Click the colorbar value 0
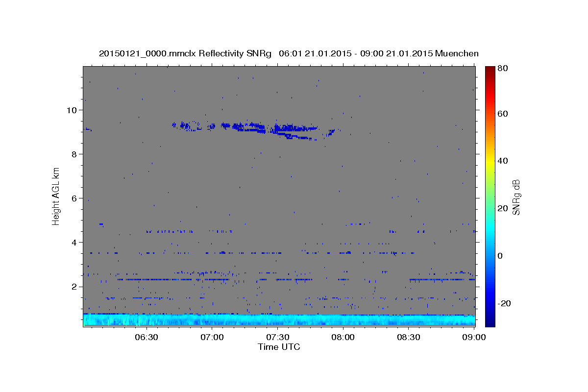This screenshot has height=392, width=588. tap(501, 256)
